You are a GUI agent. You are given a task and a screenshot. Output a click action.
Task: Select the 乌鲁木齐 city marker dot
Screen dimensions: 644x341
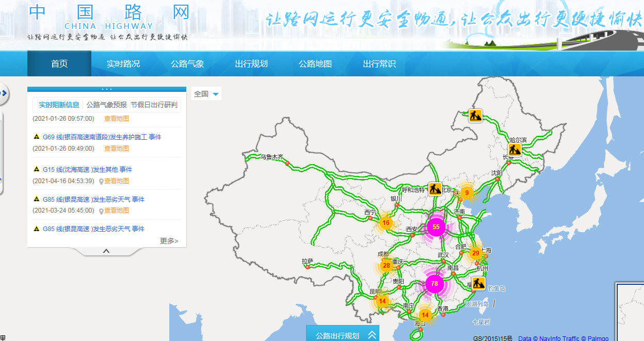[287, 163]
